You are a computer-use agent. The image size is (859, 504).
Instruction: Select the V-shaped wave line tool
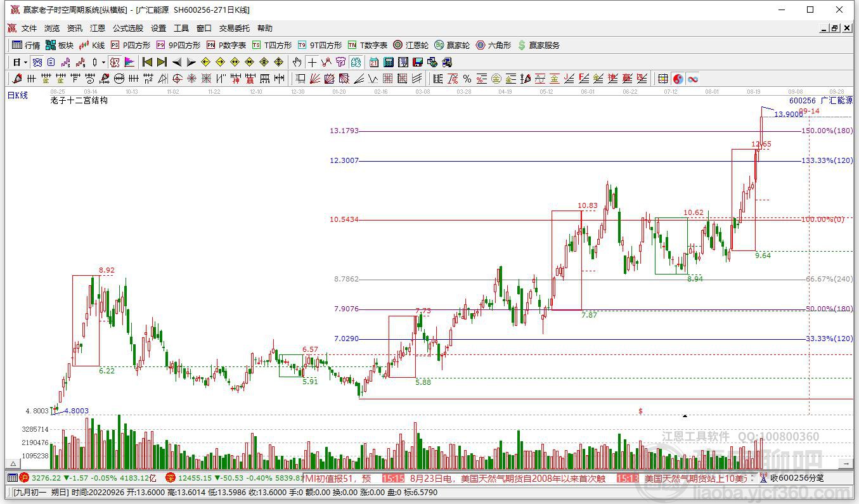pyautogui.click(x=373, y=79)
